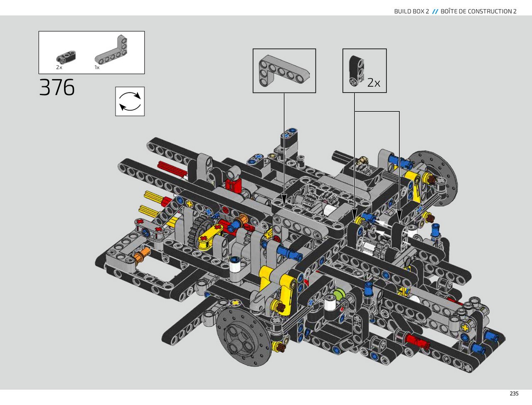This screenshot has height=405, width=532.
Task: Click the gray L-shaped beam in parts list
Action: pyautogui.click(x=111, y=50)
